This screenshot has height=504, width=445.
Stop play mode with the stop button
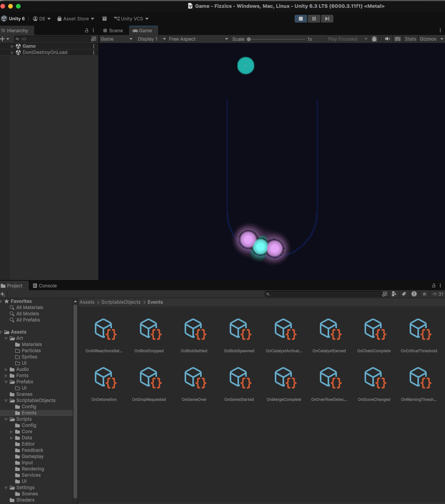tap(300, 19)
